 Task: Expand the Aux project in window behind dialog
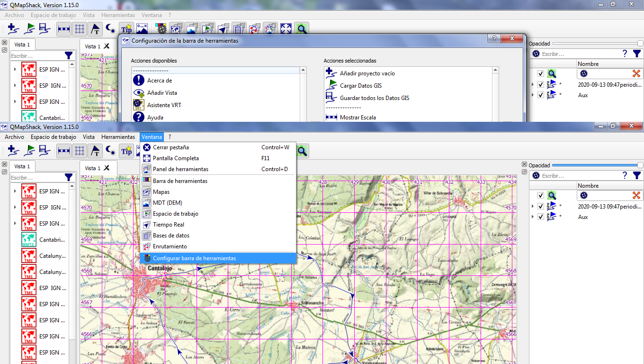coord(533,95)
